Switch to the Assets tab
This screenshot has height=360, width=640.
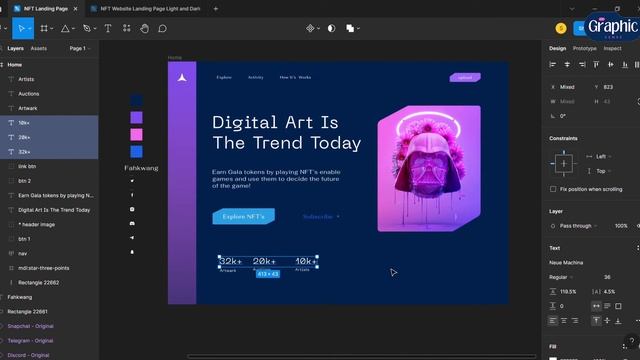click(39, 48)
